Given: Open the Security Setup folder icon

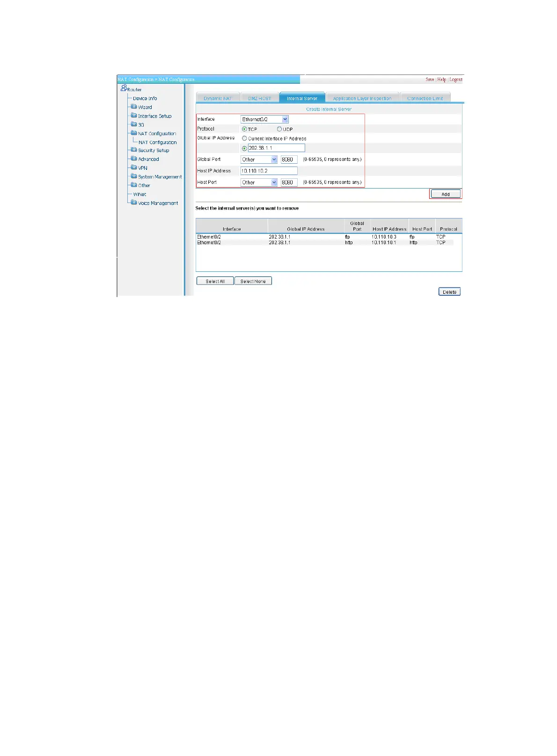Looking at the screenshot, I should 134,150.
